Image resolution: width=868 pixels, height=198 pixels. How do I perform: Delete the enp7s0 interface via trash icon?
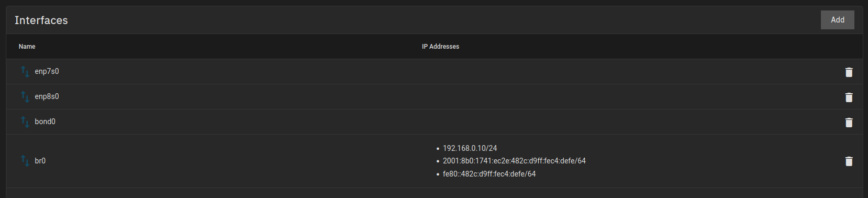[x=849, y=72]
